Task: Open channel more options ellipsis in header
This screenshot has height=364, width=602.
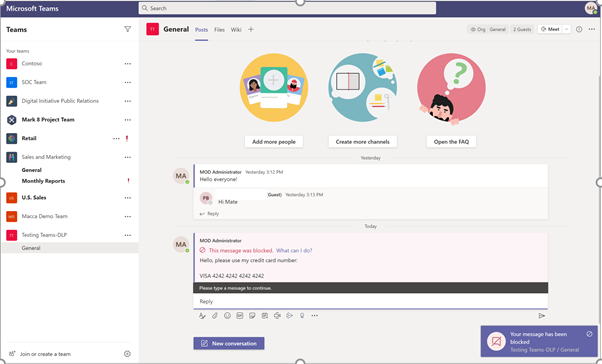Action: point(592,29)
